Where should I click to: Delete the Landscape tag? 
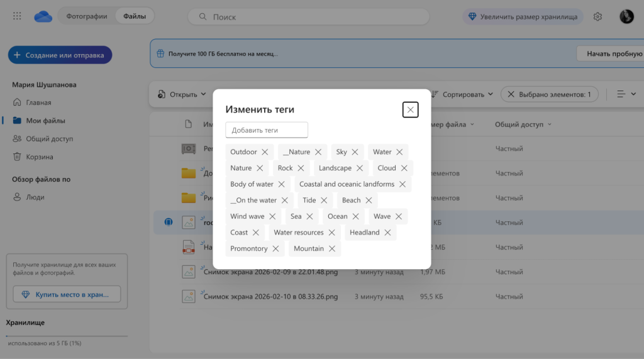360,168
